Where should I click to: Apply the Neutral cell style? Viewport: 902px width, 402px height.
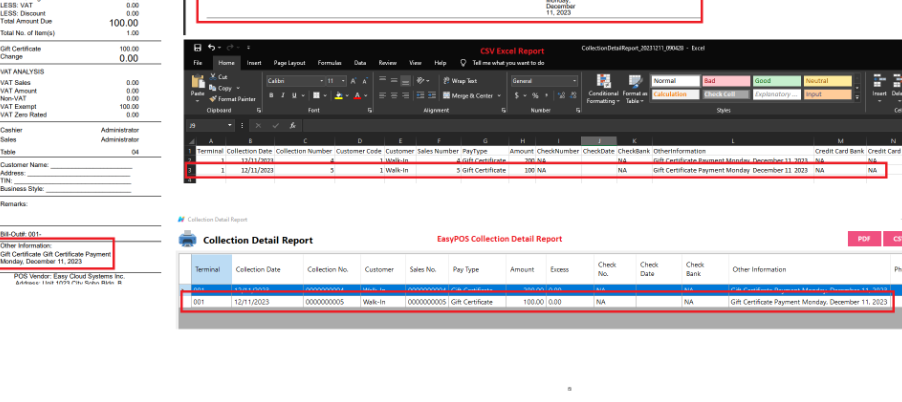click(x=827, y=81)
